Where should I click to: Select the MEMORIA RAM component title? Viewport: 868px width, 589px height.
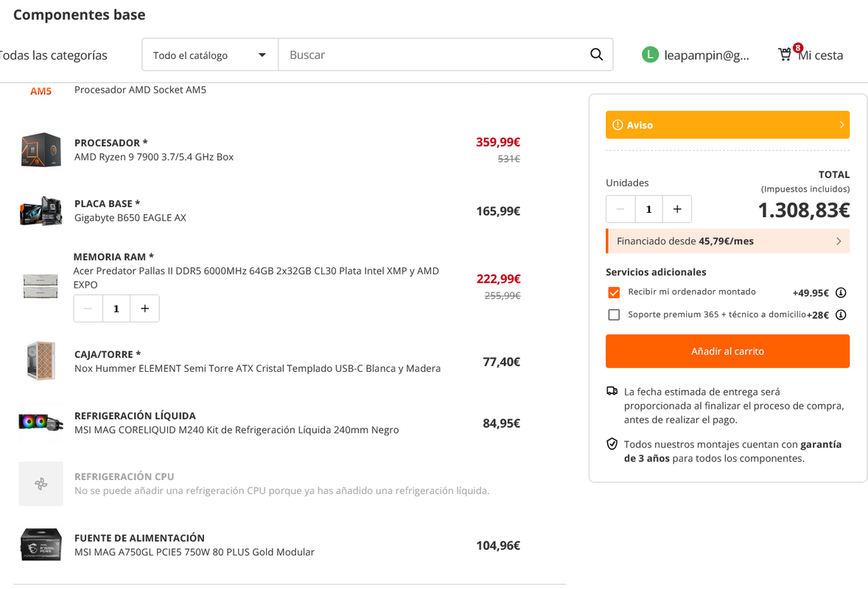(113, 257)
